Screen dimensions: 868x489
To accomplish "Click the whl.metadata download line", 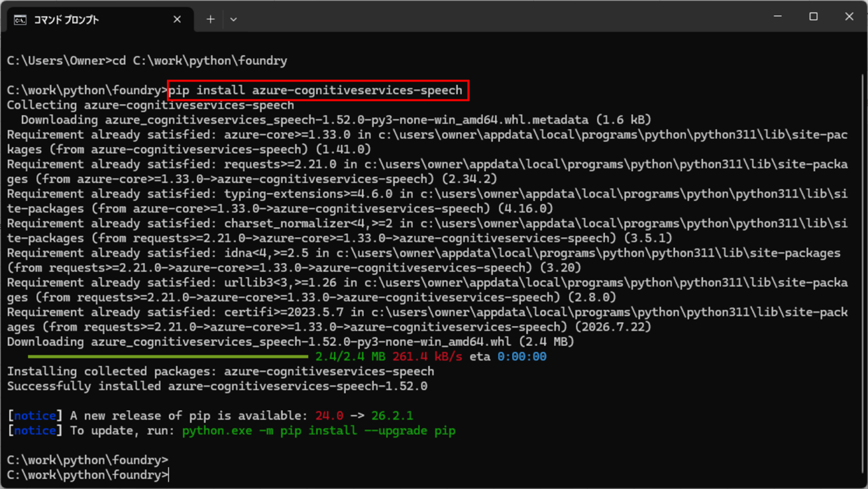I will pyautogui.click(x=336, y=120).
